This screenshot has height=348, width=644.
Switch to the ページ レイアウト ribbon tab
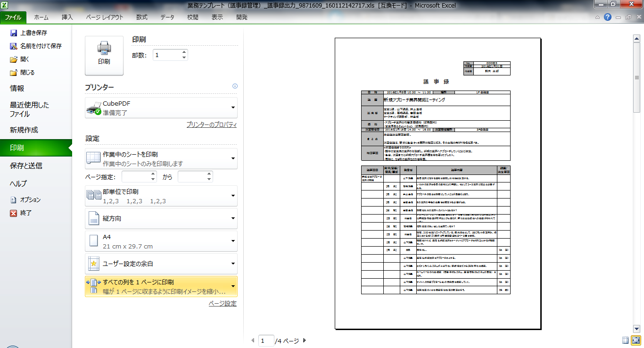(x=105, y=17)
